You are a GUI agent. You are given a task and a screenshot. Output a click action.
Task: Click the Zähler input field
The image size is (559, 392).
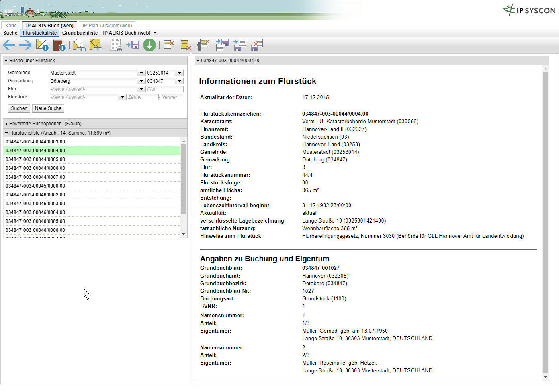tap(143, 97)
